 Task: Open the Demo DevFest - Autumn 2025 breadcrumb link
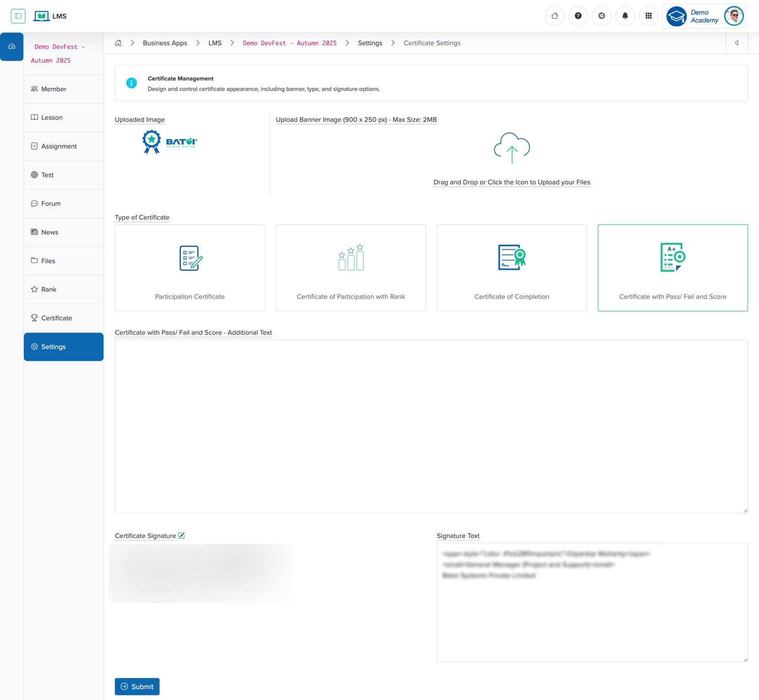pos(289,43)
